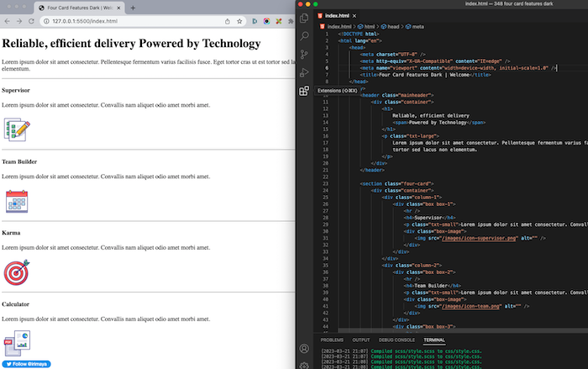Click the h4 Supervisor code line
588x369 pixels.
[x=429, y=218]
